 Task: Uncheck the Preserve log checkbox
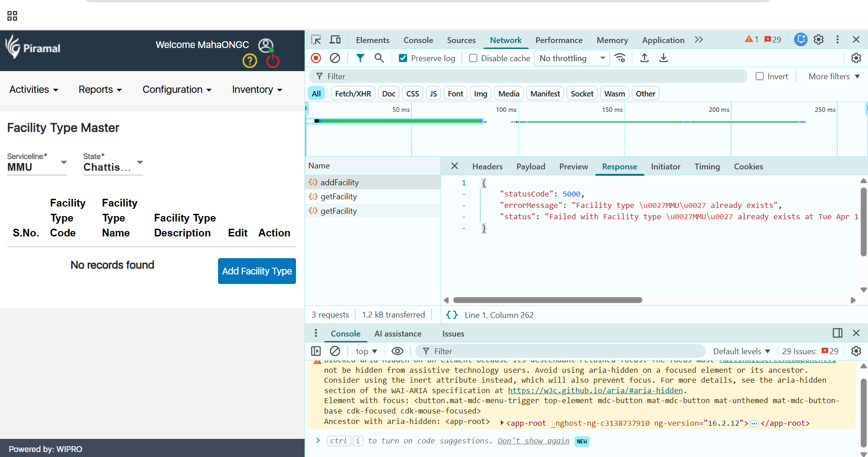pos(403,58)
